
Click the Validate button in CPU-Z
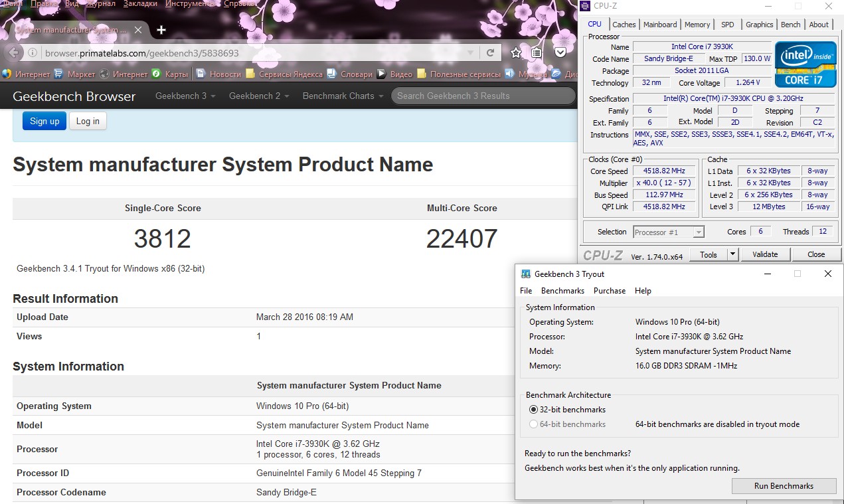765,254
